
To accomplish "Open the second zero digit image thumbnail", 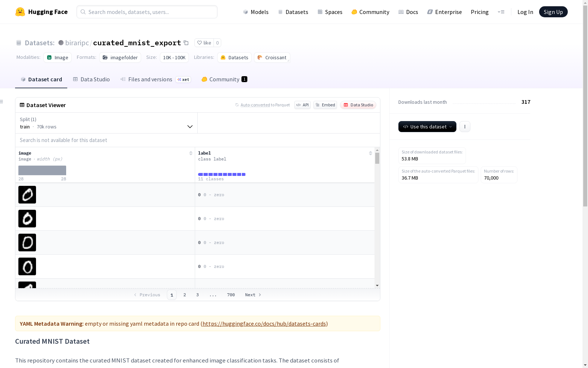I will [x=27, y=219].
